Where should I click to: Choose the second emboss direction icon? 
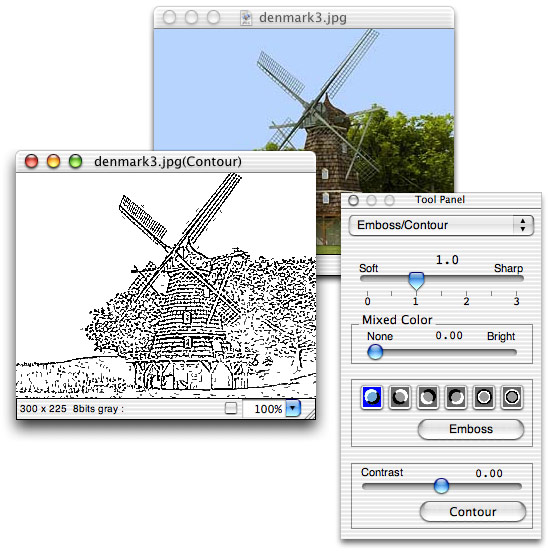pos(400,397)
